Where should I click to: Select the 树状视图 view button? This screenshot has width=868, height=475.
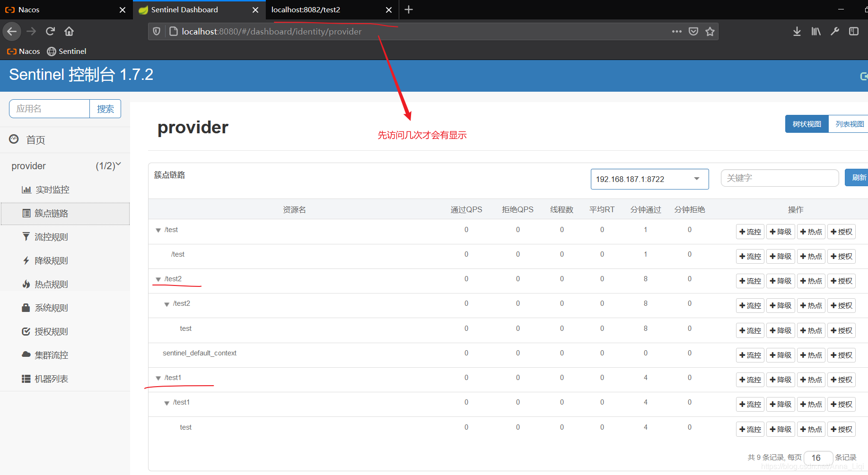807,124
